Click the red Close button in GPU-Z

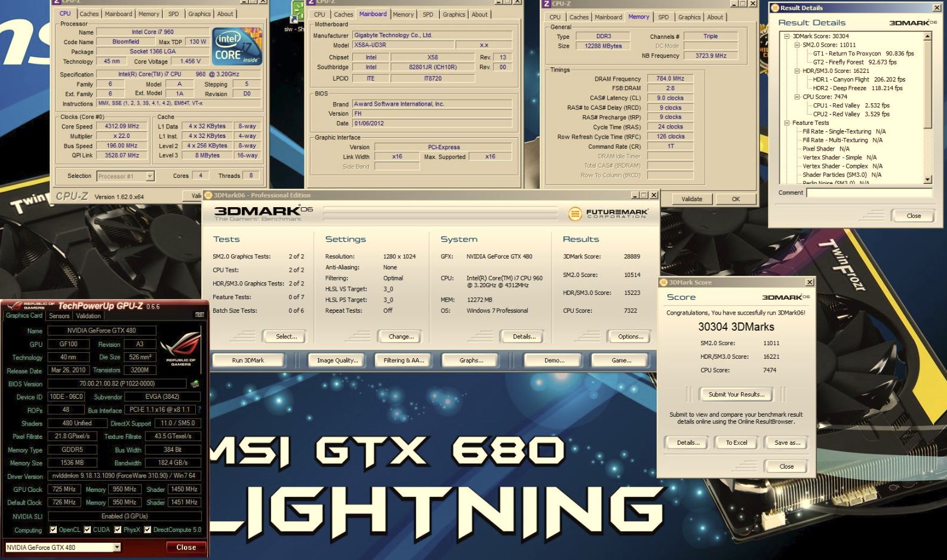[x=186, y=547]
